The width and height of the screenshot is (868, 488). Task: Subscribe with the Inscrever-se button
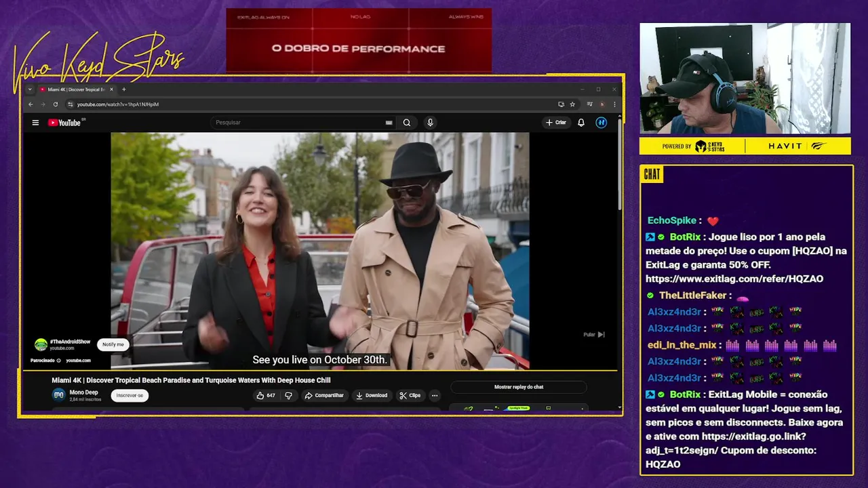coord(130,395)
